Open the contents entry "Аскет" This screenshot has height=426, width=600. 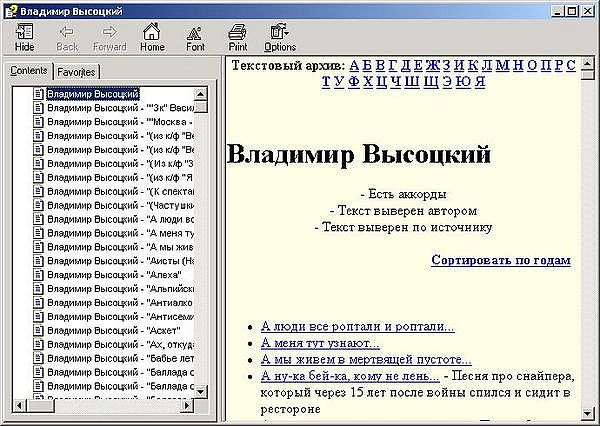(114, 330)
